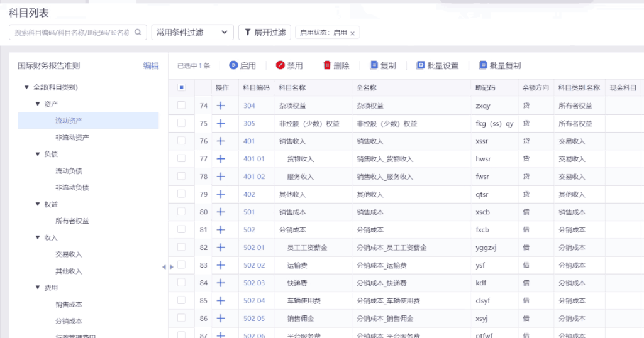The height and width of the screenshot is (338, 644).
Task: Click the cell text 分销成本_运输费
Action: 382,265
